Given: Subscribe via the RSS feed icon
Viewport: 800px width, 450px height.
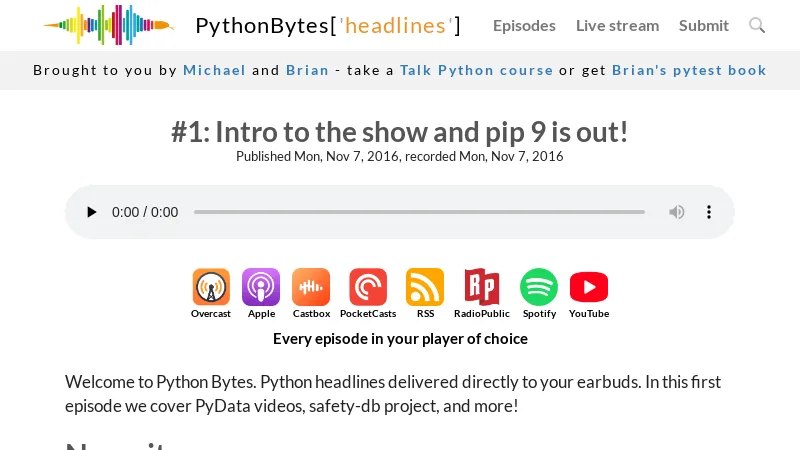Looking at the screenshot, I should 425,287.
